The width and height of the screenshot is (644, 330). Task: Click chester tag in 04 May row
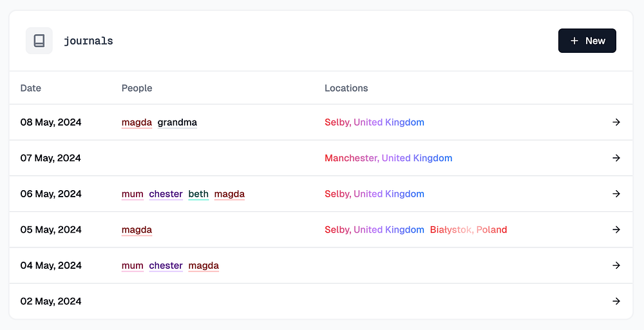pos(166,266)
